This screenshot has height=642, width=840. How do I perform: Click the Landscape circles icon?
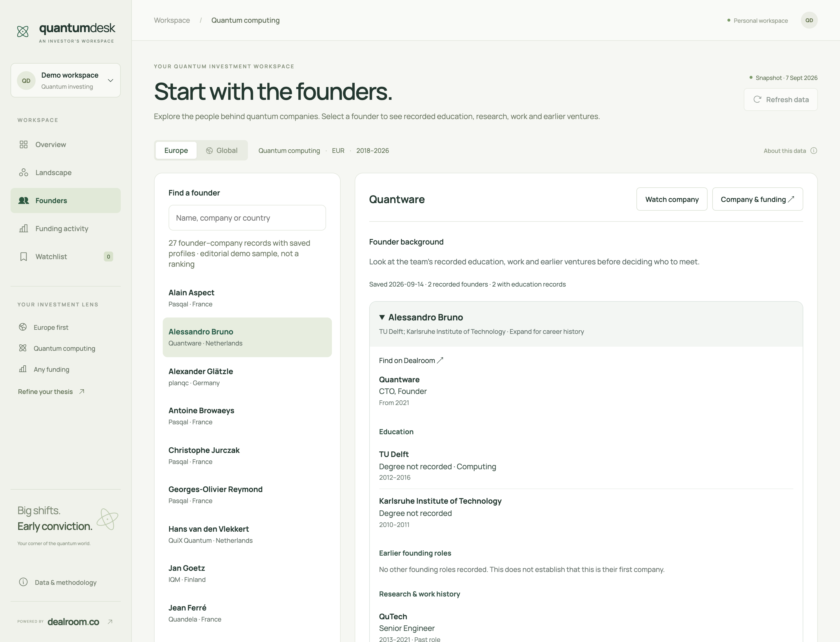click(x=24, y=172)
